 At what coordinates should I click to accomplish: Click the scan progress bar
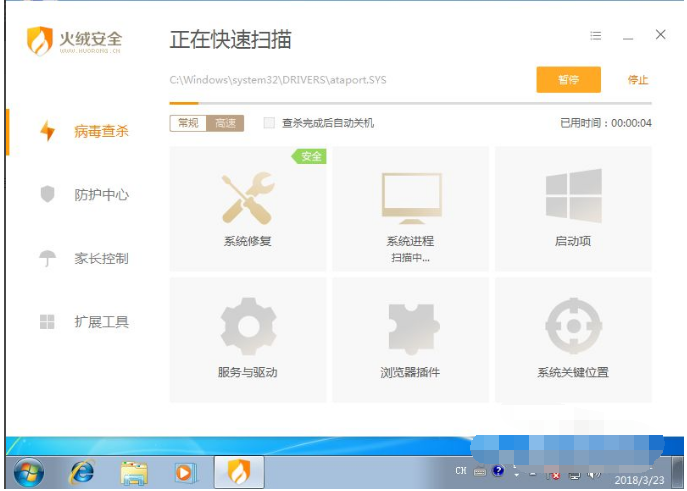tap(411, 103)
